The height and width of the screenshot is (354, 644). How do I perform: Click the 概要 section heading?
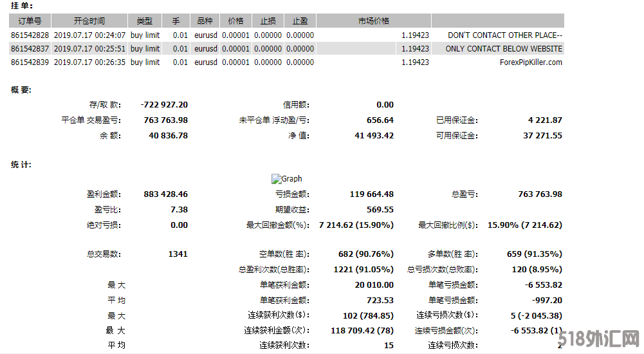pos(21,90)
